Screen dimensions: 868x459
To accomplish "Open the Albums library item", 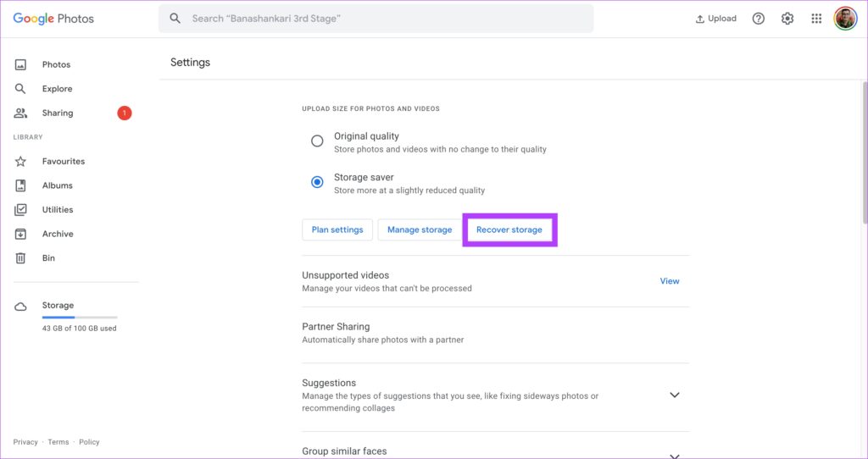I will 58,185.
